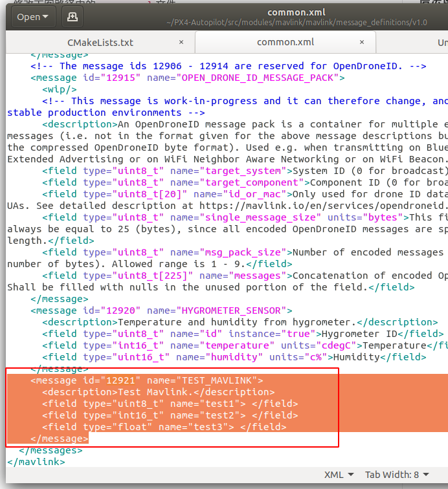
Task: Click the "test2" field name
Action: point(219,415)
